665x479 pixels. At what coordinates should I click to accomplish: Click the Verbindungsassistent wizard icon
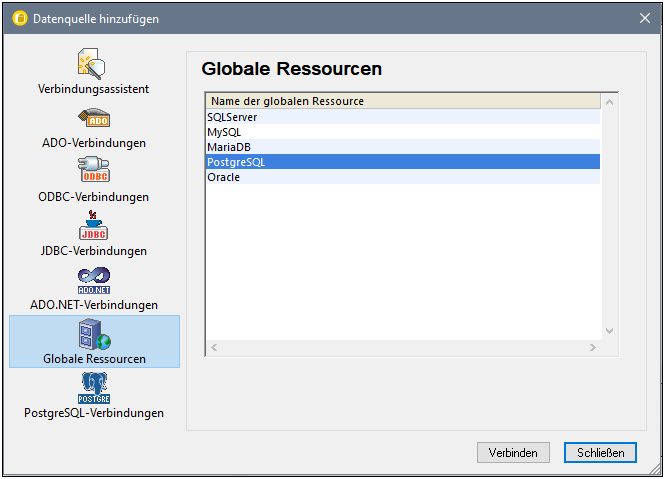[94, 64]
